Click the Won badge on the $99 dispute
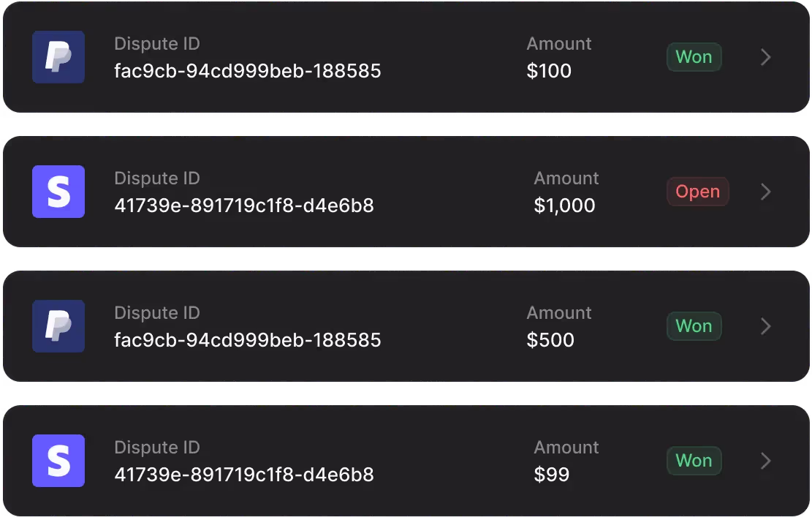Image resolution: width=812 pixels, height=520 pixels. (x=694, y=461)
